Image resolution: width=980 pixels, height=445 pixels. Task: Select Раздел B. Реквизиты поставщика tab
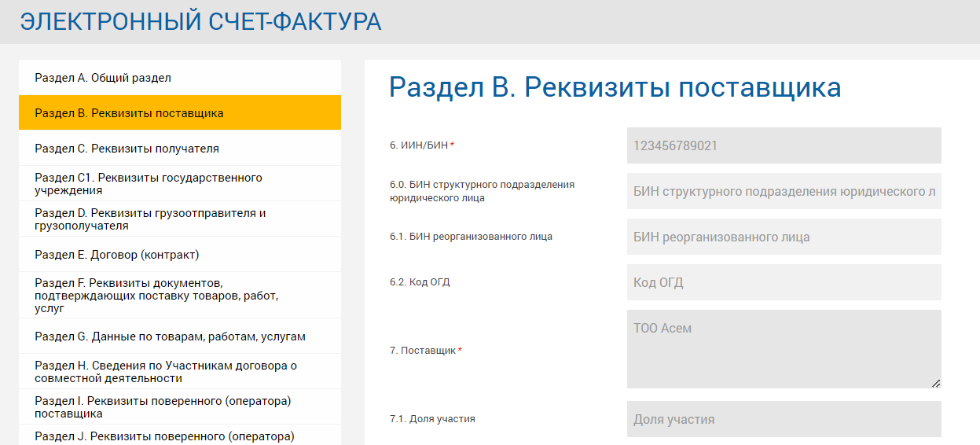(180, 113)
